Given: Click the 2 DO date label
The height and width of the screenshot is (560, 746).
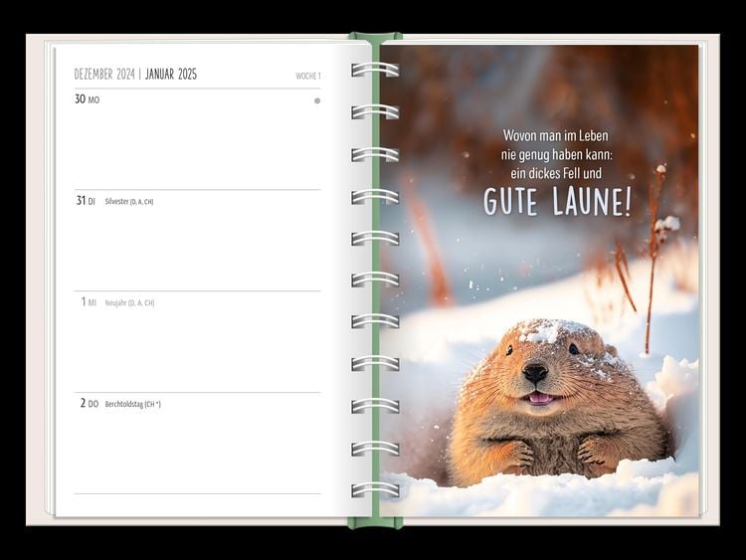Looking at the screenshot, I should pyautogui.click(x=89, y=404).
